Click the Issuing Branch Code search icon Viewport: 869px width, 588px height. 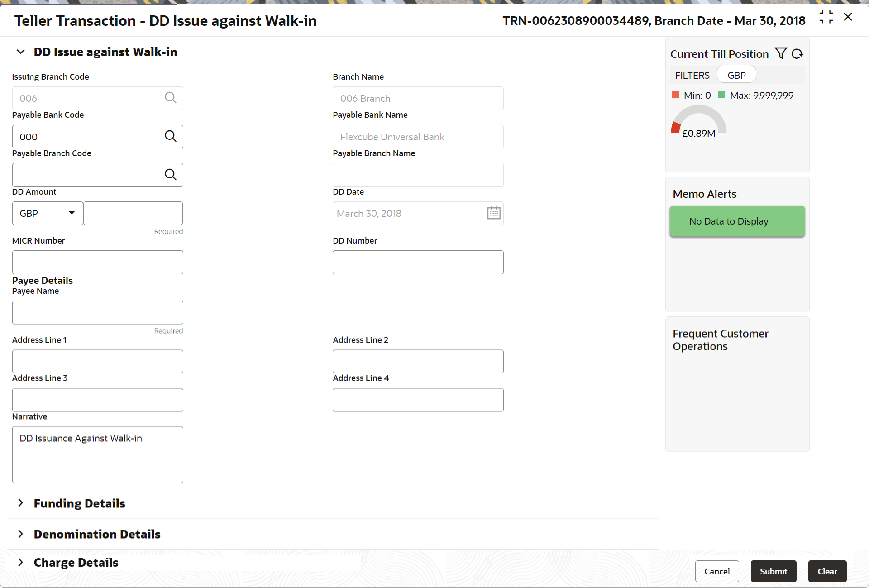[x=170, y=98]
